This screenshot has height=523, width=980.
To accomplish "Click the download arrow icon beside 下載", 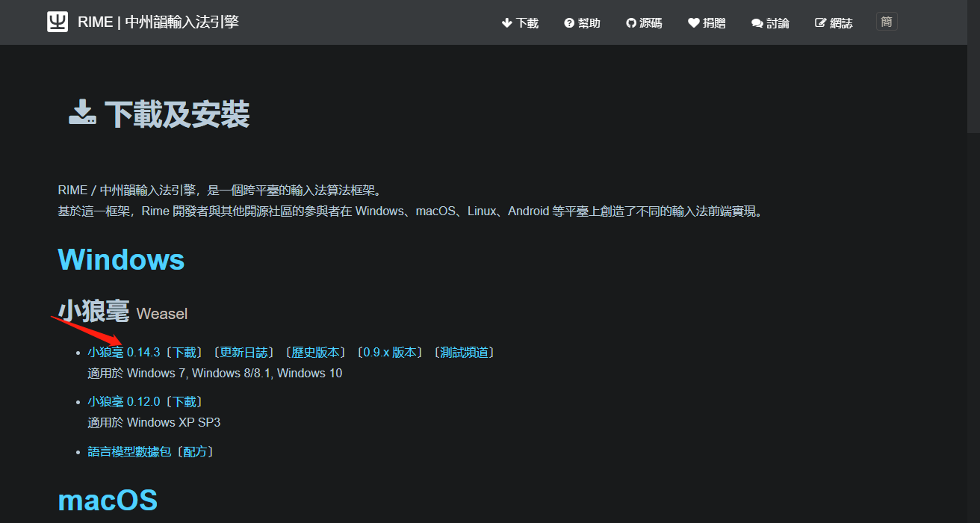I will (506, 22).
